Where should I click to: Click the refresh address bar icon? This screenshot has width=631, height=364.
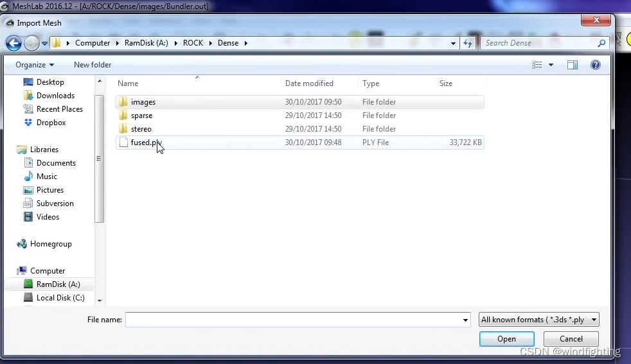(x=468, y=43)
